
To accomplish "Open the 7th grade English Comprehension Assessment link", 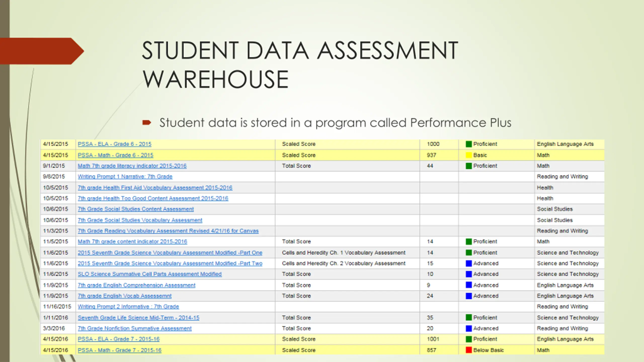I will [137, 285].
